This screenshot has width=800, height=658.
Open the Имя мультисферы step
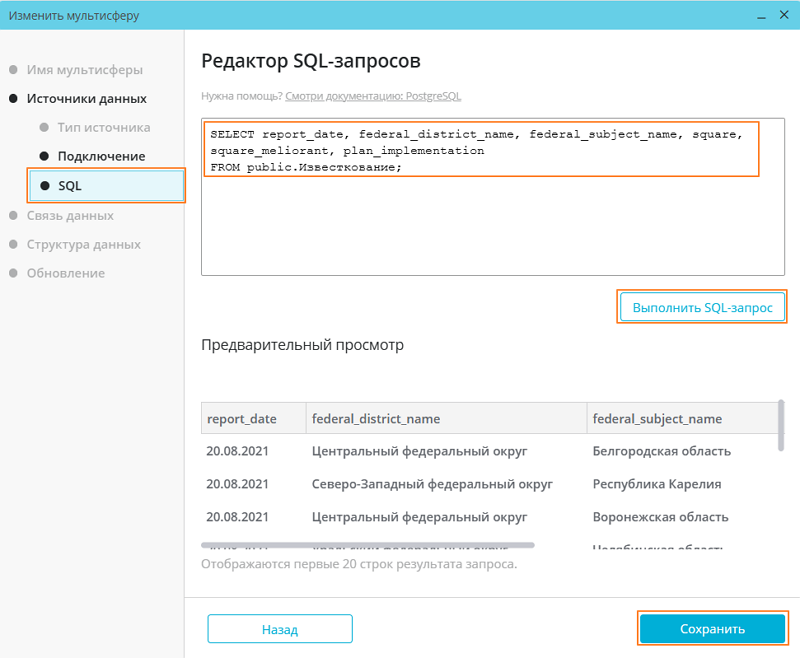85,70
